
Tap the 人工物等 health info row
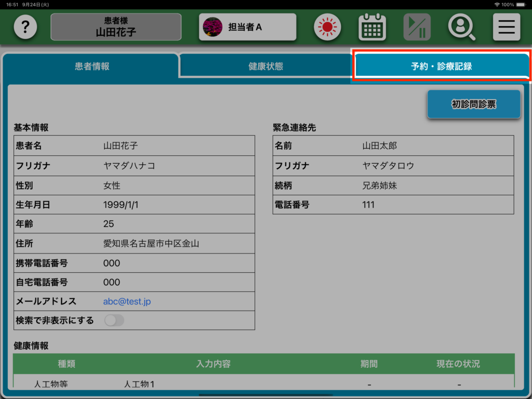[x=51, y=384]
